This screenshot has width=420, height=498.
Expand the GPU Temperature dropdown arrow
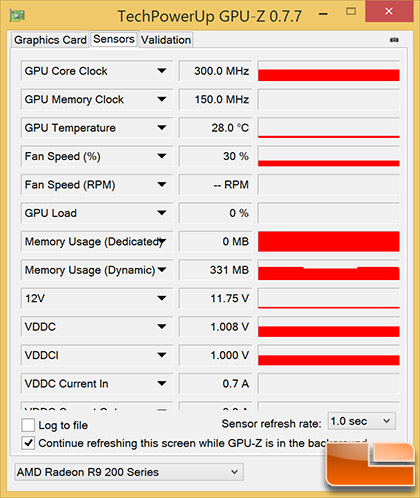[x=162, y=128]
